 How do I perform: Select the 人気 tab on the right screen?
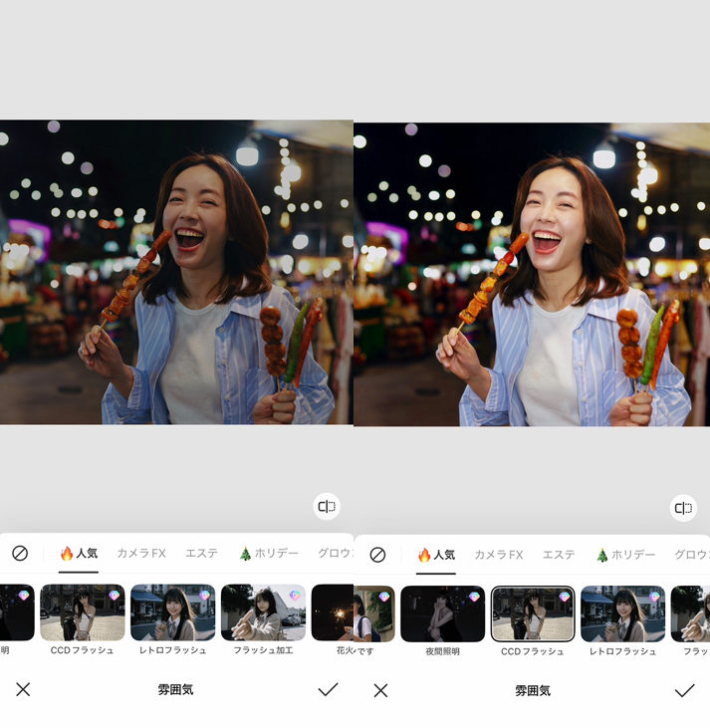(x=436, y=555)
